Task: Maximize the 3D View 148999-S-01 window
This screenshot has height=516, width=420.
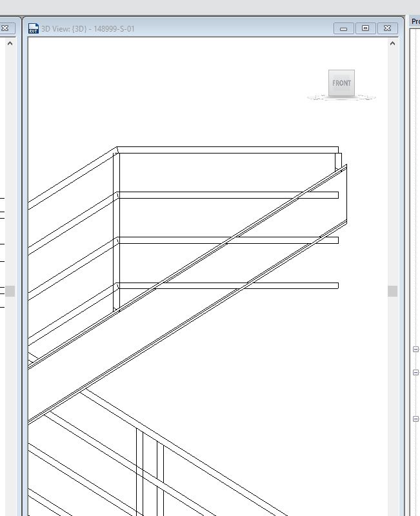Action: [x=365, y=28]
